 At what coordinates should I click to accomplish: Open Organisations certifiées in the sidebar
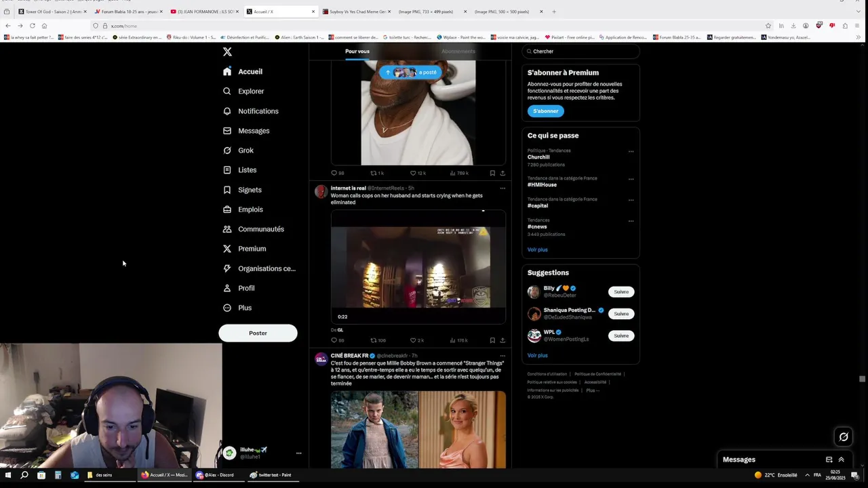coord(259,268)
